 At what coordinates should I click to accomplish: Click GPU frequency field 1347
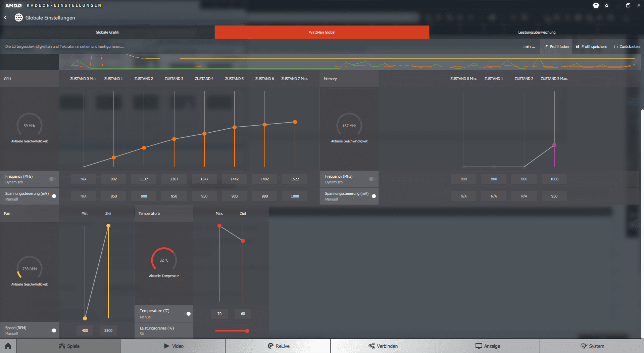204,179
